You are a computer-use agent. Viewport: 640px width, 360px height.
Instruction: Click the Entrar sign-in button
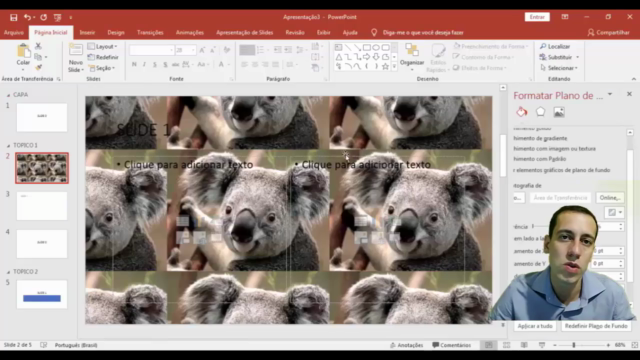[x=537, y=17]
